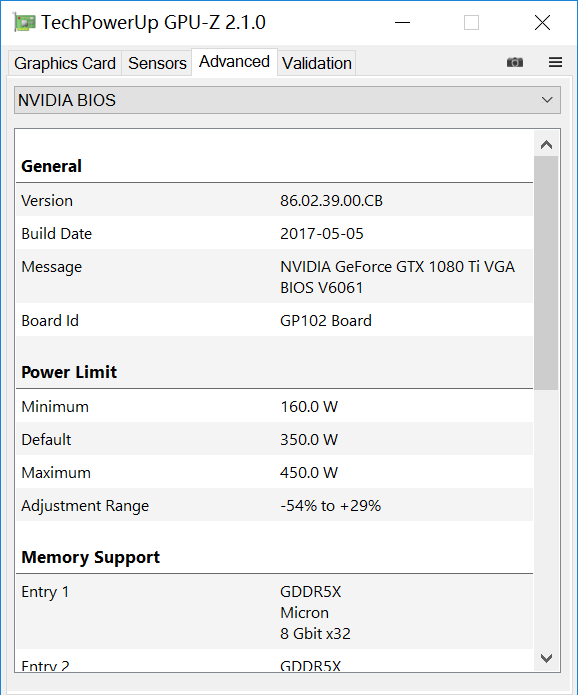Click the Entry 1 row label
578x695 pixels.
click(x=45, y=592)
